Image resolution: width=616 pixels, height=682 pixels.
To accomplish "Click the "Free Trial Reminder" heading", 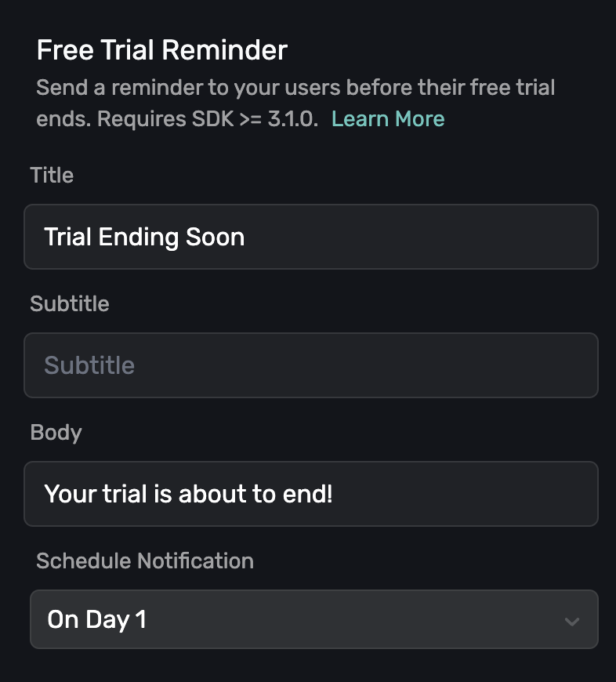I will click(162, 51).
